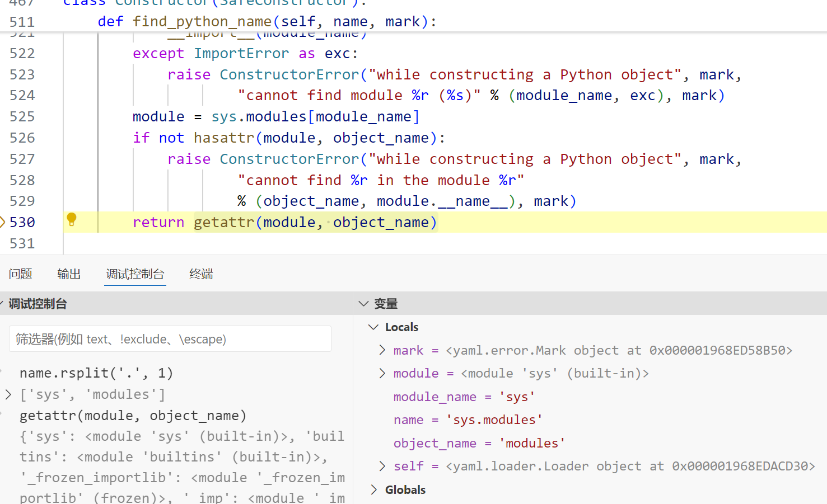Click the getattr(module, object_name) console entry
The width and height of the screenshot is (827, 504).
133,416
